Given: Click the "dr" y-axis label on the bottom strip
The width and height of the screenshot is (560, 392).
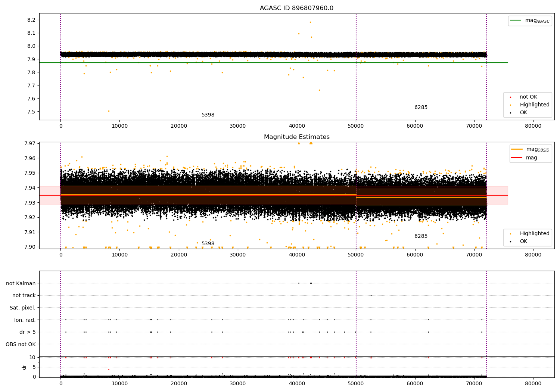Looking at the screenshot, I should coord(24,367).
